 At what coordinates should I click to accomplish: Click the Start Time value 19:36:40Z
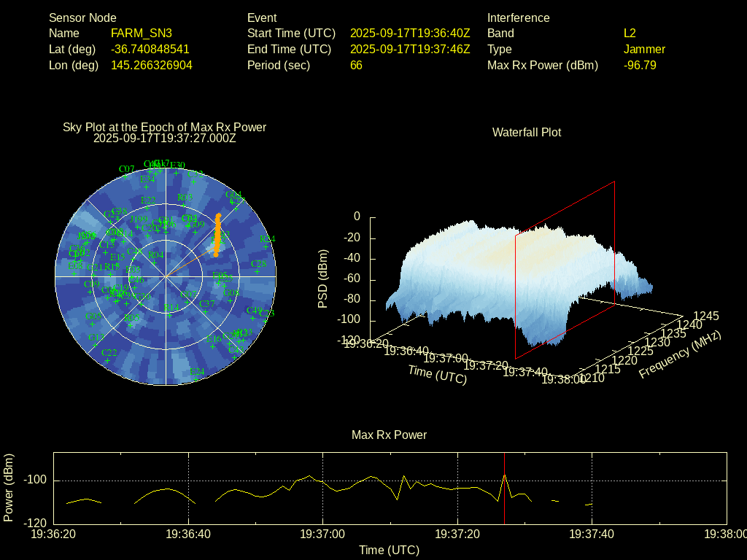(x=410, y=34)
